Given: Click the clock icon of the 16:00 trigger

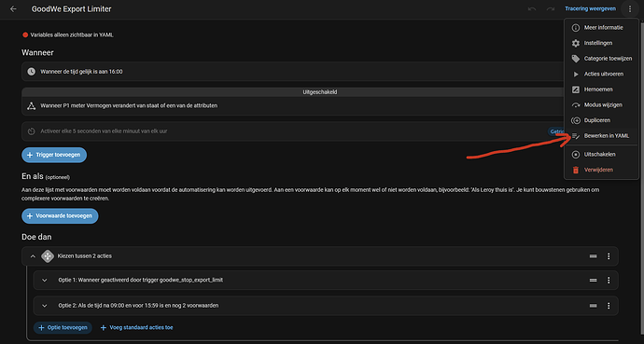Looking at the screenshot, I should (x=31, y=72).
